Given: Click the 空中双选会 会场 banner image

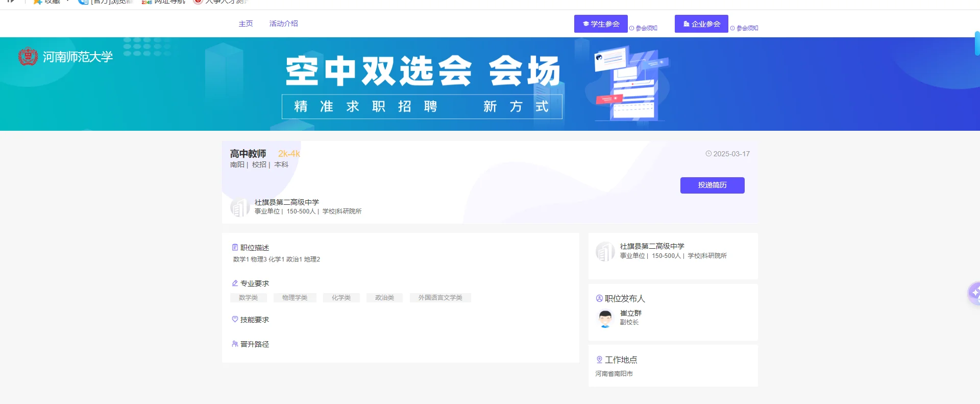Looking at the screenshot, I should 490,84.
